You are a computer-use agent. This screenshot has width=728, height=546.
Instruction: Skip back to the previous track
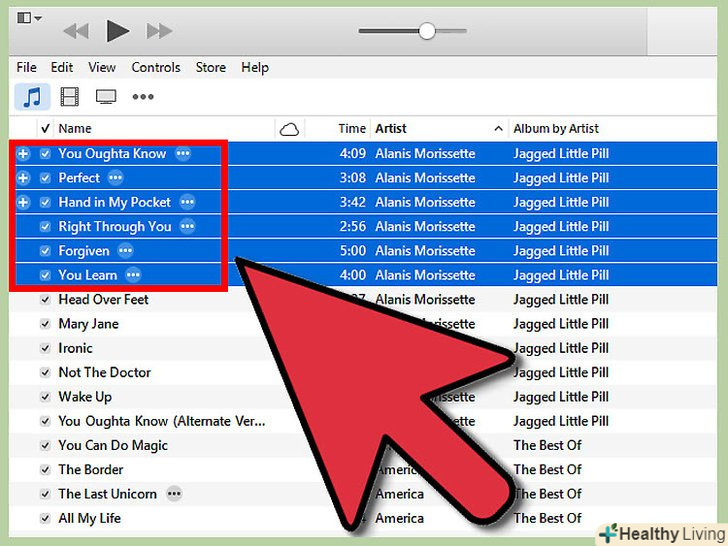point(76,32)
